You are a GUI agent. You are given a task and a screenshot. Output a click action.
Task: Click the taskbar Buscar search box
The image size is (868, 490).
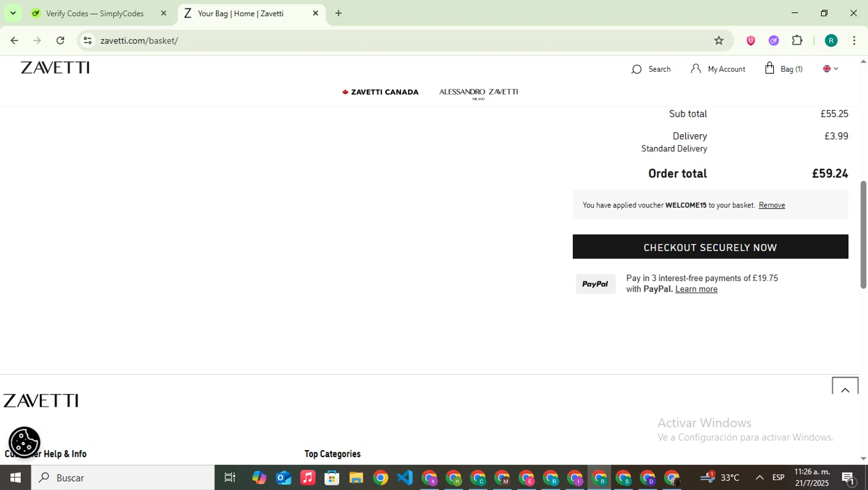coord(123,477)
